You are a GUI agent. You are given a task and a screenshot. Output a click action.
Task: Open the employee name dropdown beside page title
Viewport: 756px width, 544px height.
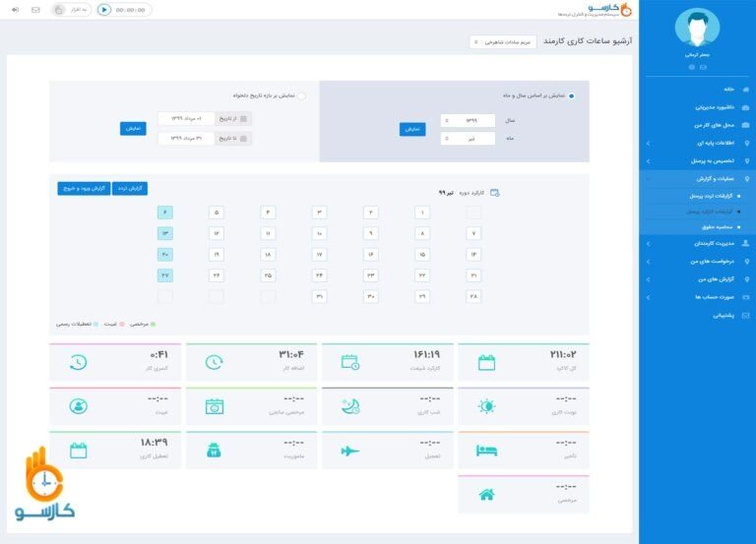(x=503, y=42)
